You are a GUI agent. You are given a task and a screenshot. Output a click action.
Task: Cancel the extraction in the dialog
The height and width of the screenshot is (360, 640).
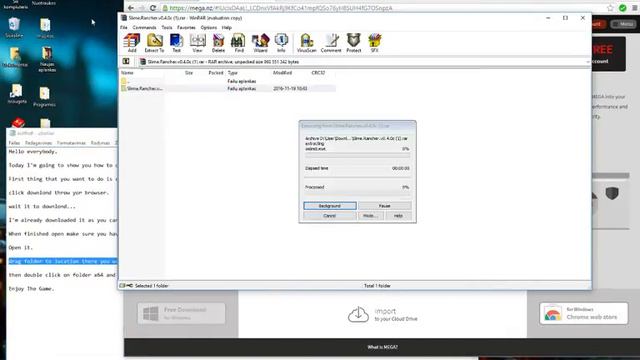coord(330,216)
